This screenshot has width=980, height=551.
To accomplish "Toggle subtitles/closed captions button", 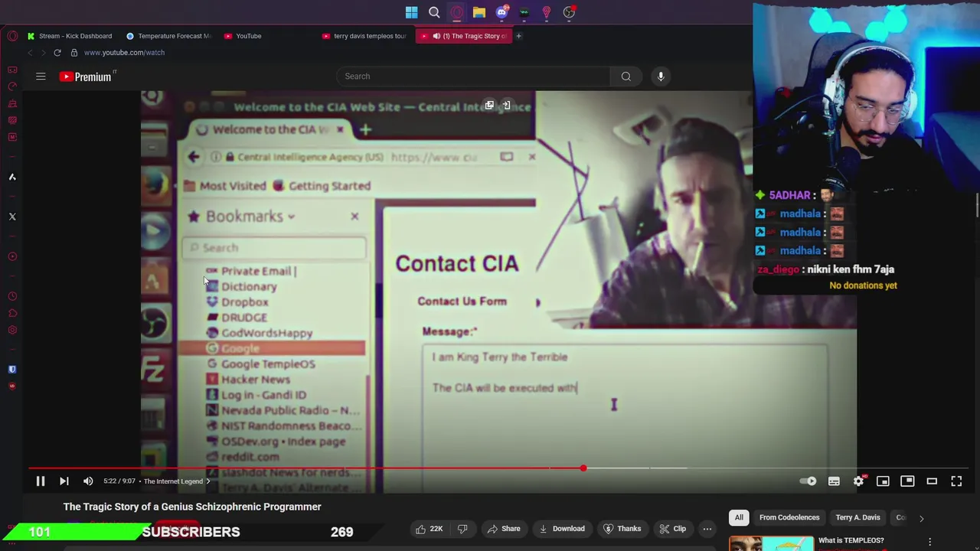I will pos(834,481).
